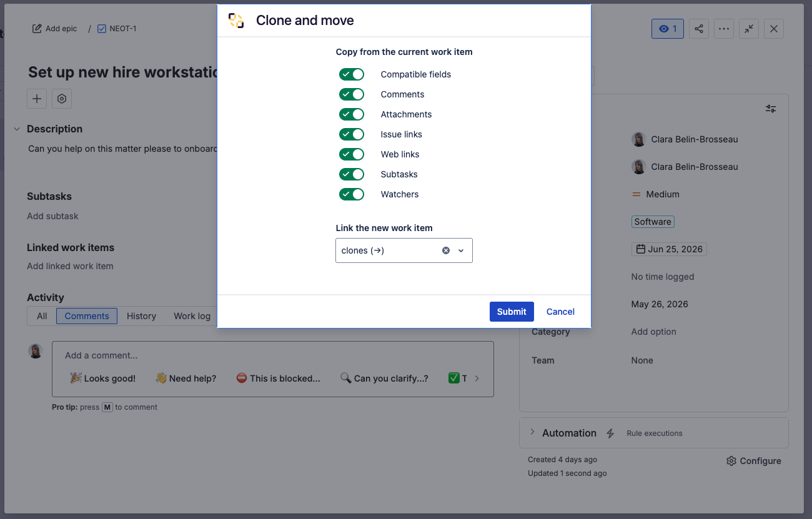Click the collapse view arrows icon
Image resolution: width=812 pixels, height=519 pixels.
(x=749, y=29)
